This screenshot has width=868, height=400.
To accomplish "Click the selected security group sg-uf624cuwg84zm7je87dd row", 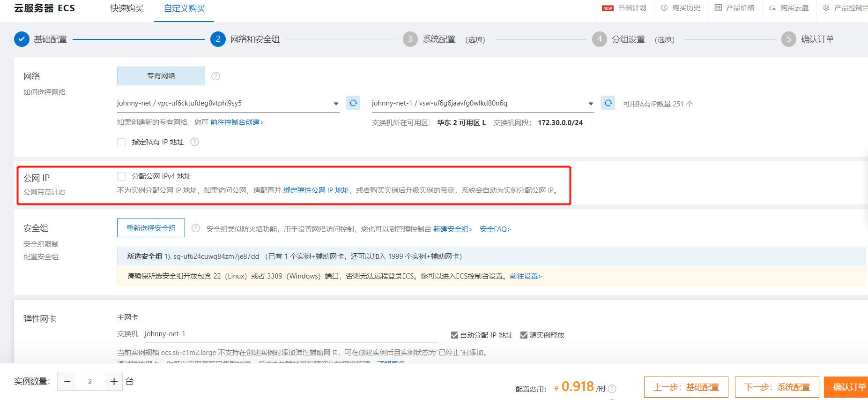I will pyautogui.click(x=491, y=257).
